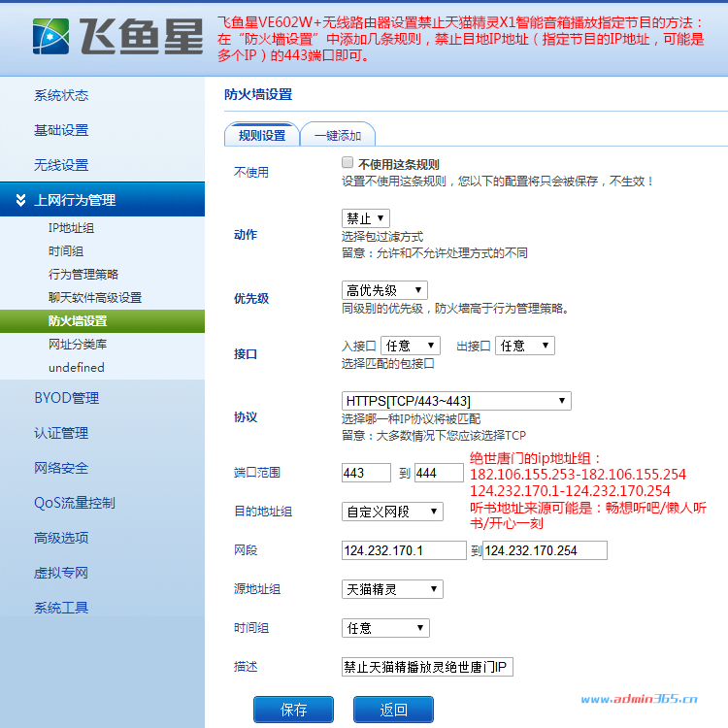Select 行为管理策略 submenu item
The width and height of the screenshot is (728, 728).
tap(83, 275)
